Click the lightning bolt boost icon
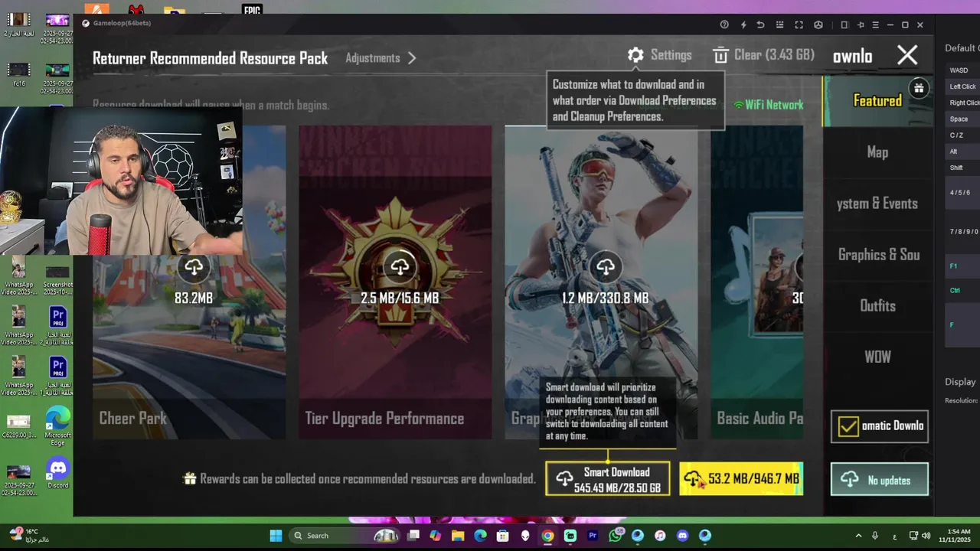This screenshot has height=551, width=980. [x=743, y=24]
